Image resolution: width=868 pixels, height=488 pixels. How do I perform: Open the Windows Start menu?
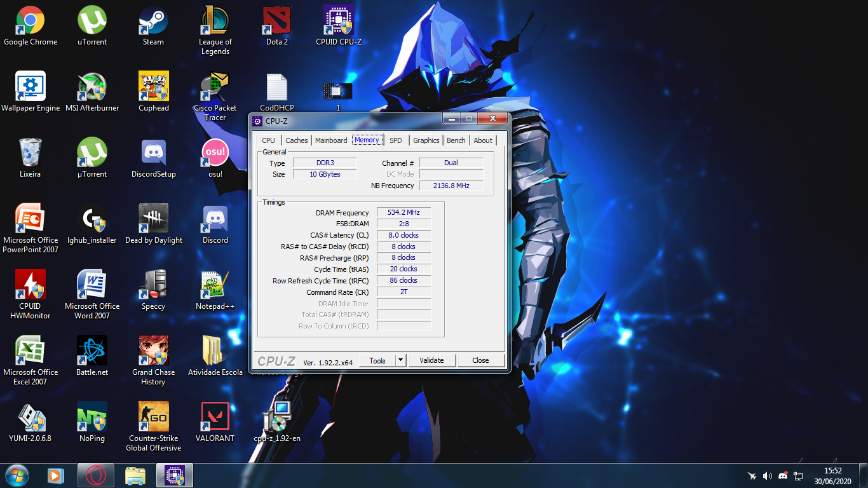pyautogui.click(x=17, y=475)
